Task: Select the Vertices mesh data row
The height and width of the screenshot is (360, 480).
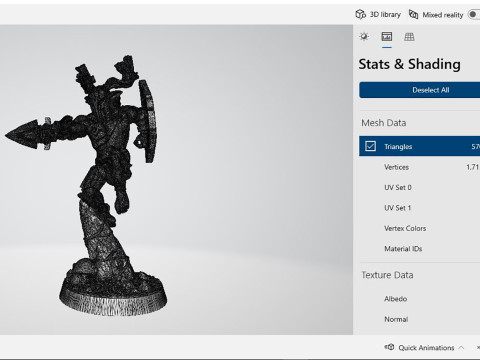Action: coord(420,167)
